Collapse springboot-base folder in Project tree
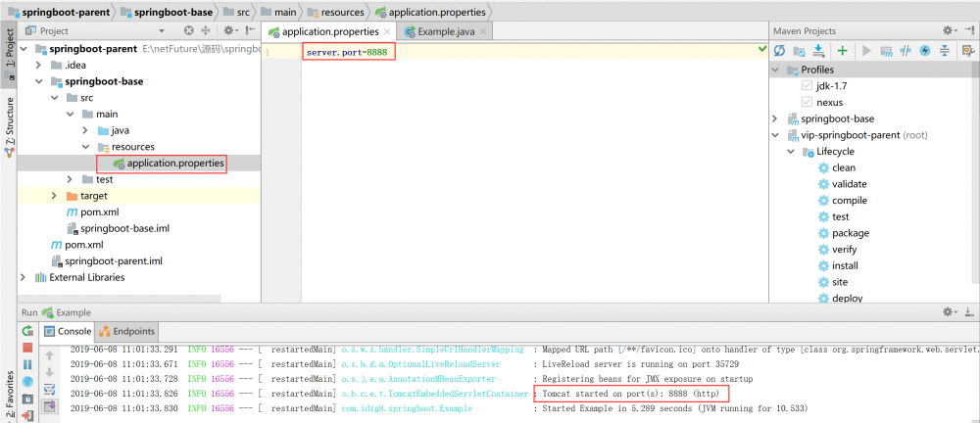This screenshot has height=423, width=980. pos(39,81)
